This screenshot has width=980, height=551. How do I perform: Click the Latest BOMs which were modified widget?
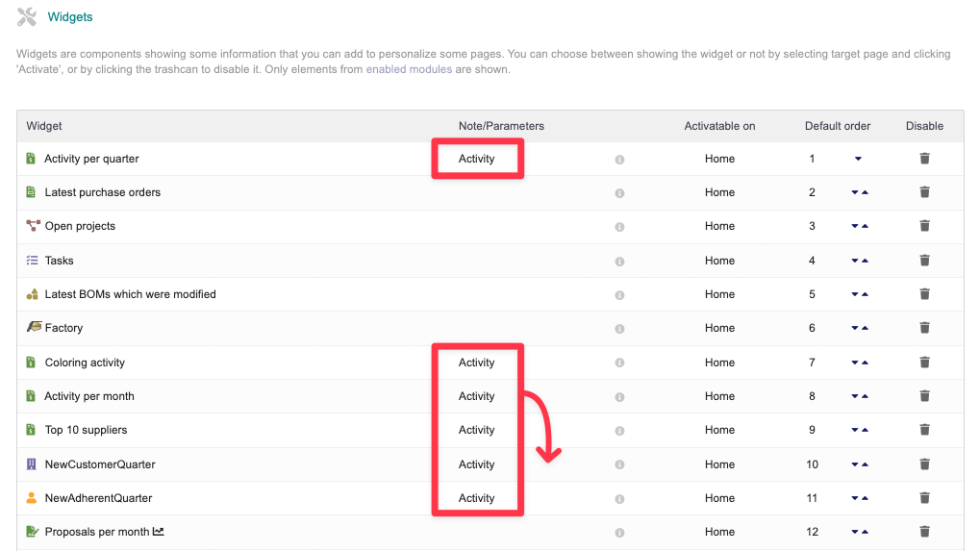pos(130,294)
